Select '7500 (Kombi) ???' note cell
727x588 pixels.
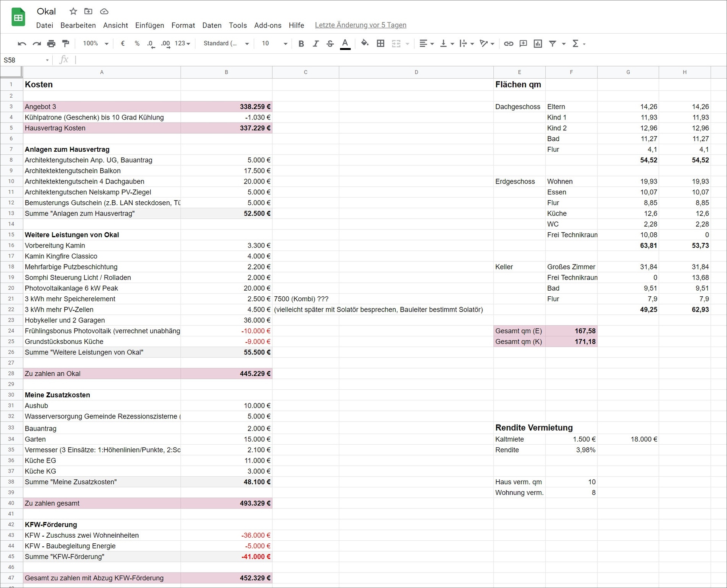point(306,299)
